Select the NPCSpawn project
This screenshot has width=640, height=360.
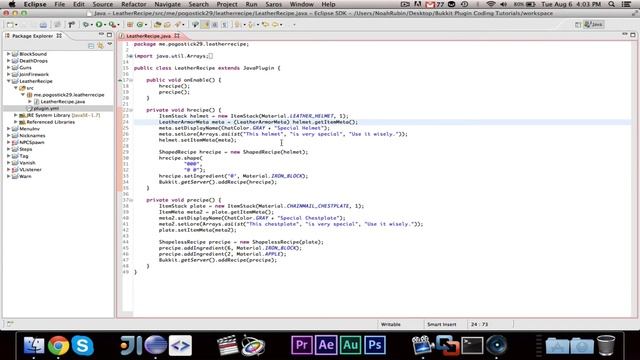pos(31,142)
